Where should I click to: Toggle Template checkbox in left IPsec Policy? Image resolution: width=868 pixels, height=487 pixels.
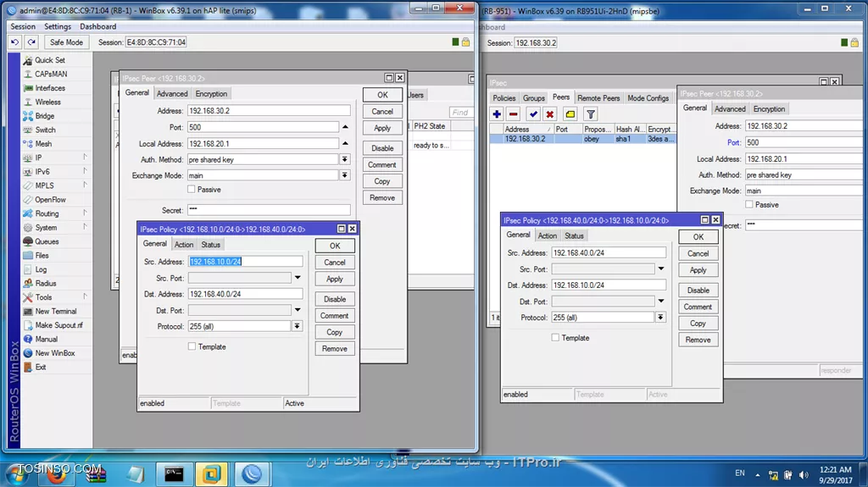[x=192, y=346]
